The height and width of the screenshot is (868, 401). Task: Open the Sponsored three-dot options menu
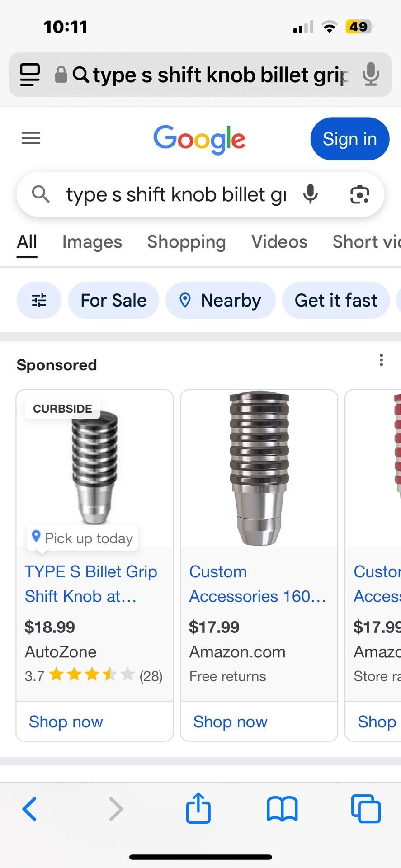point(382,360)
